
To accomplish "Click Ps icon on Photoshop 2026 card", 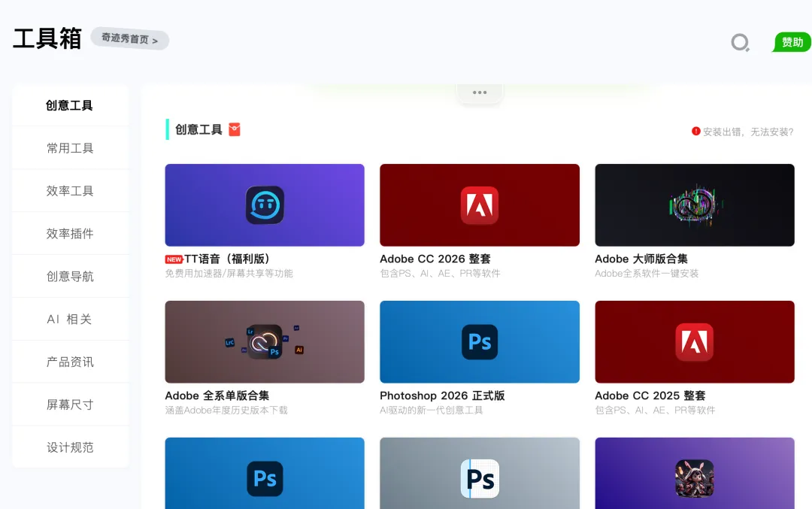I will point(480,342).
